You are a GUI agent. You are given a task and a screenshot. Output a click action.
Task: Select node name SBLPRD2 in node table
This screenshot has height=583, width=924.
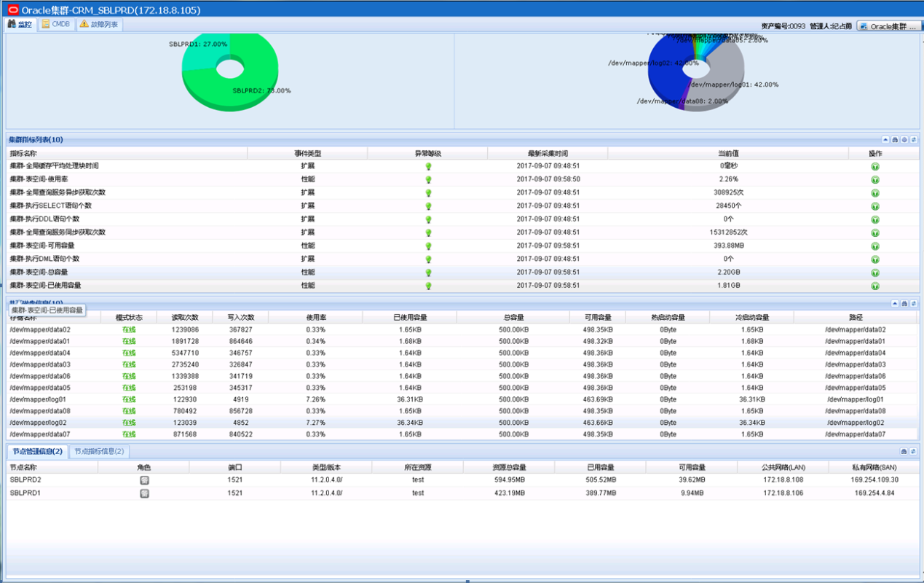(x=25, y=480)
